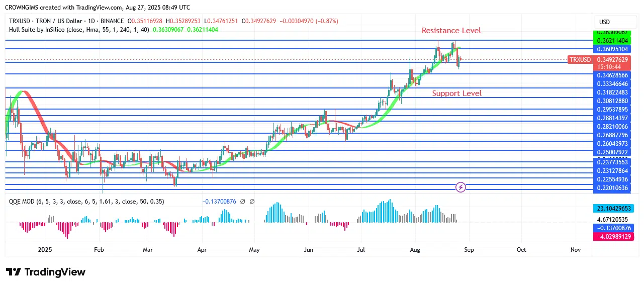Click the Feb label on the time axis
The image size is (644, 287).
[99, 249]
